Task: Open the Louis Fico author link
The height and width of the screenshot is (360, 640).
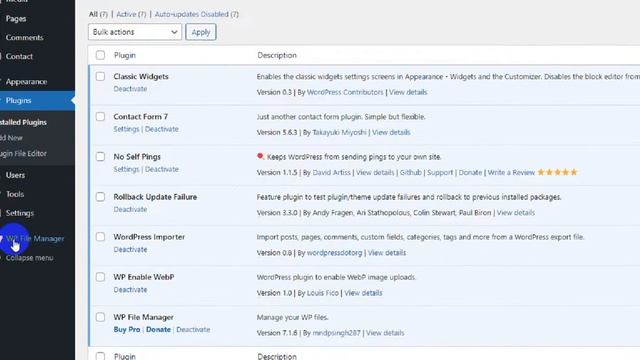Action: (x=322, y=293)
